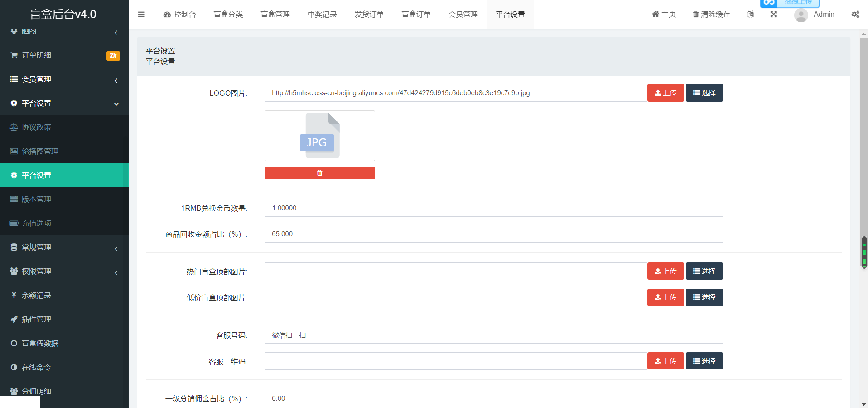
Task: Open 主页 homepage link
Action: pyautogui.click(x=663, y=14)
